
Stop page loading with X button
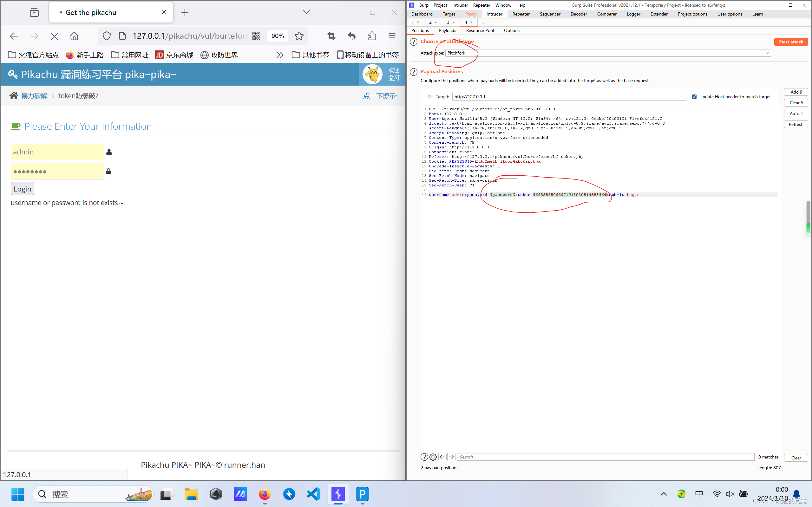click(54, 36)
